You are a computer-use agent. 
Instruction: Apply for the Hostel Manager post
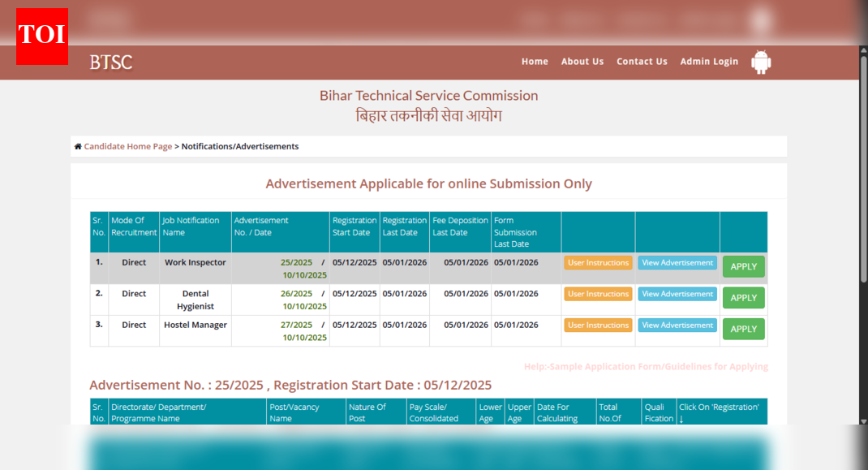743,329
